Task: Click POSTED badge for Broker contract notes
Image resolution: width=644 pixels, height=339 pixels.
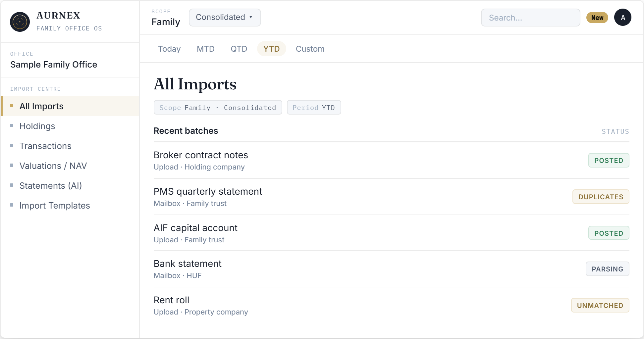Action: 609,160
